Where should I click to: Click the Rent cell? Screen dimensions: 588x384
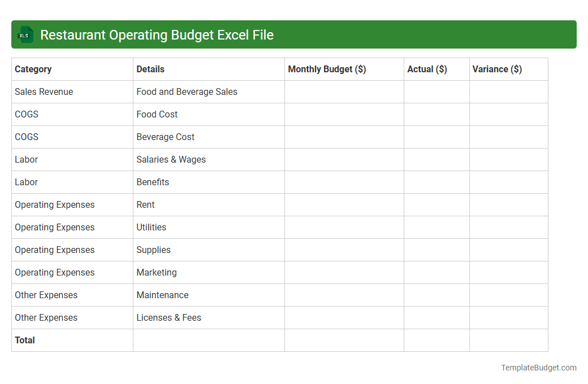(145, 204)
